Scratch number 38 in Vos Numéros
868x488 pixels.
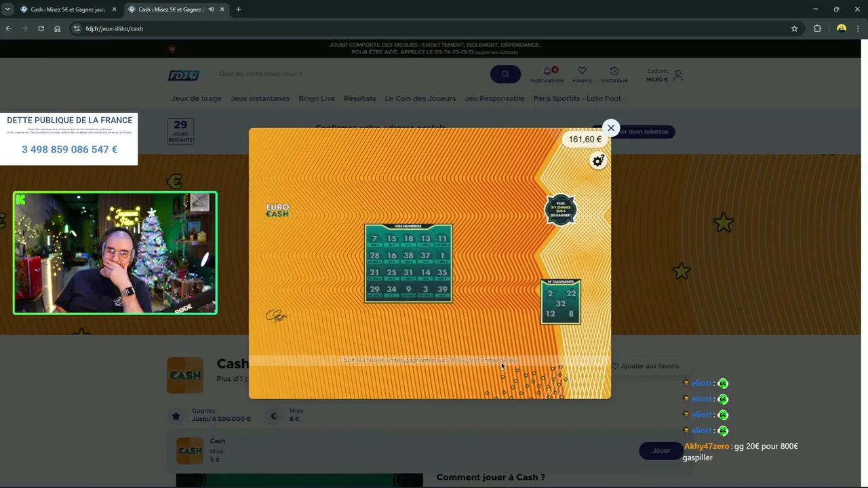coord(408,257)
